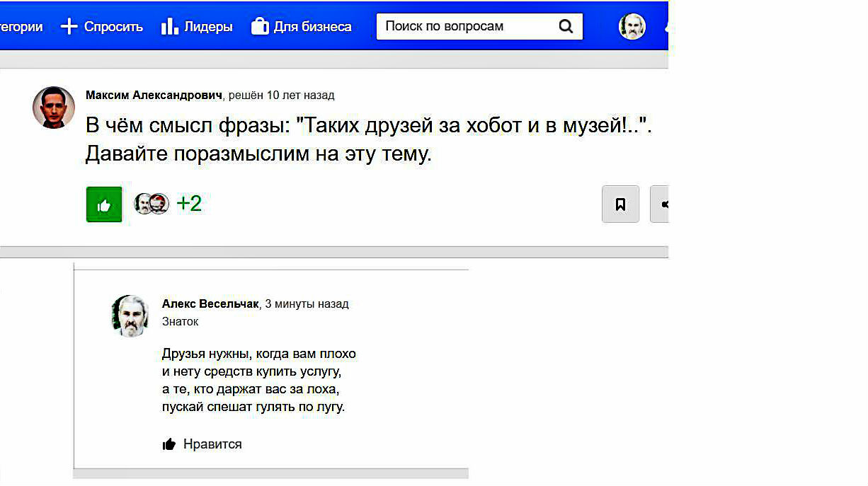The width and height of the screenshot is (868, 486).
Task: Click the bag icon for Для бизнеса
Action: pos(260,27)
